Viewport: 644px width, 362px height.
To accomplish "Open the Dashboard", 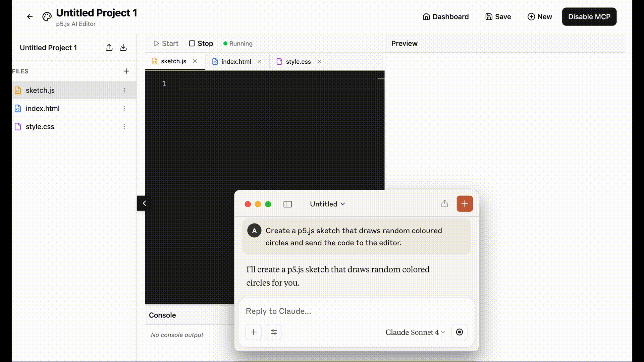I will (445, 17).
